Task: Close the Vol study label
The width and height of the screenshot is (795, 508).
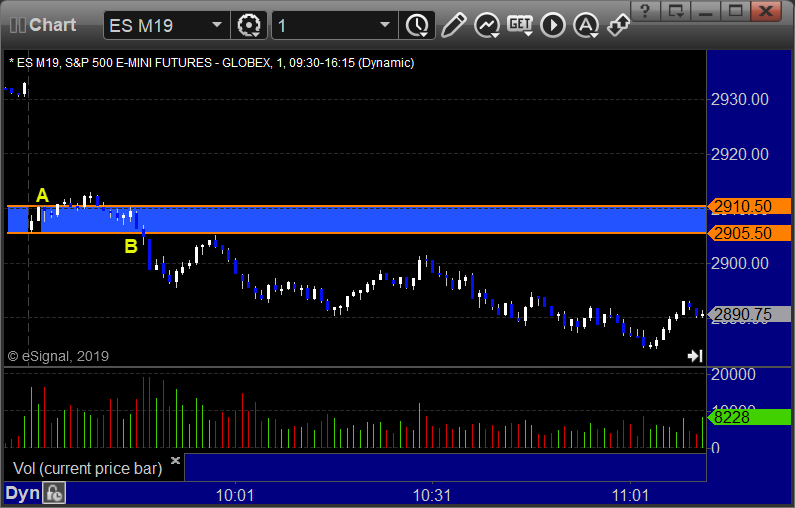Action: tap(175, 460)
